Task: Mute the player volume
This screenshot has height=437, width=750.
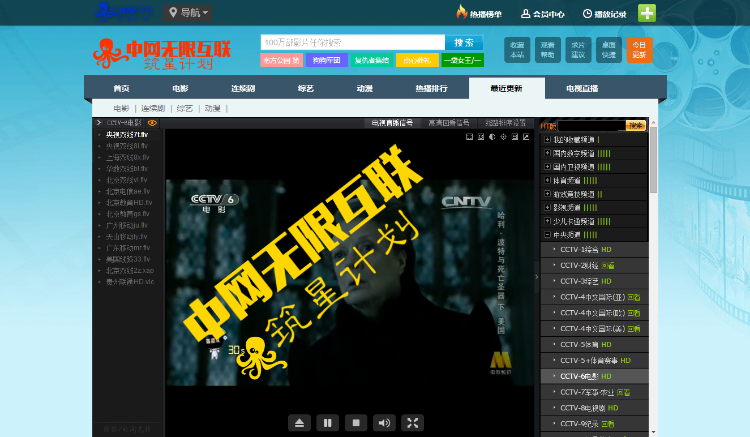Action: tap(384, 423)
